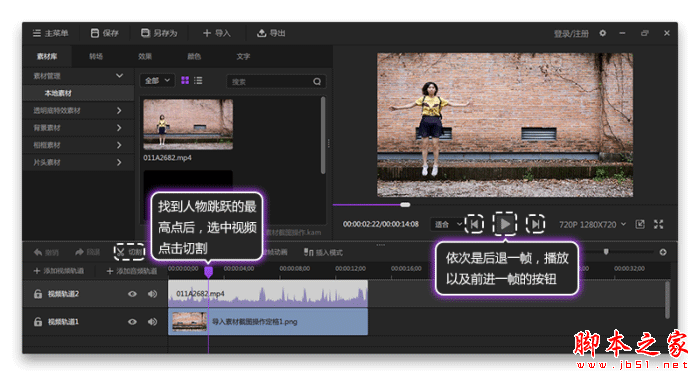This screenshot has width=700, height=376.
Task: Open the 全部 filter dropdown
Action: pos(157,81)
